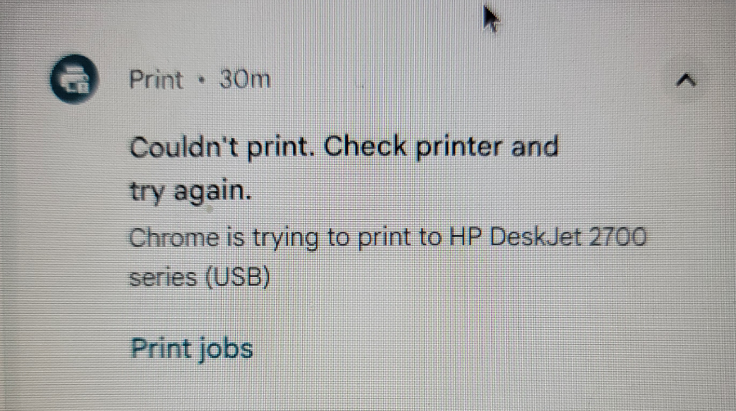This screenshot has width=736, height=411.
Task: Click the "Check printer and" phrase
Action: (x=441, y=147)
